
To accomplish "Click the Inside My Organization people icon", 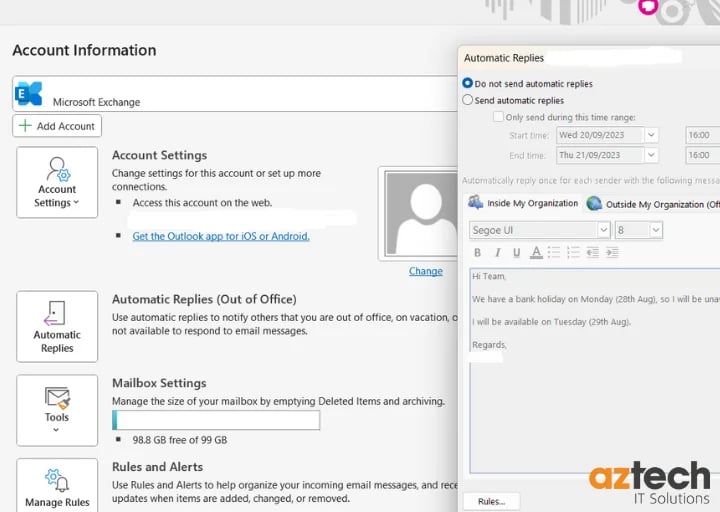I will 475,203.
